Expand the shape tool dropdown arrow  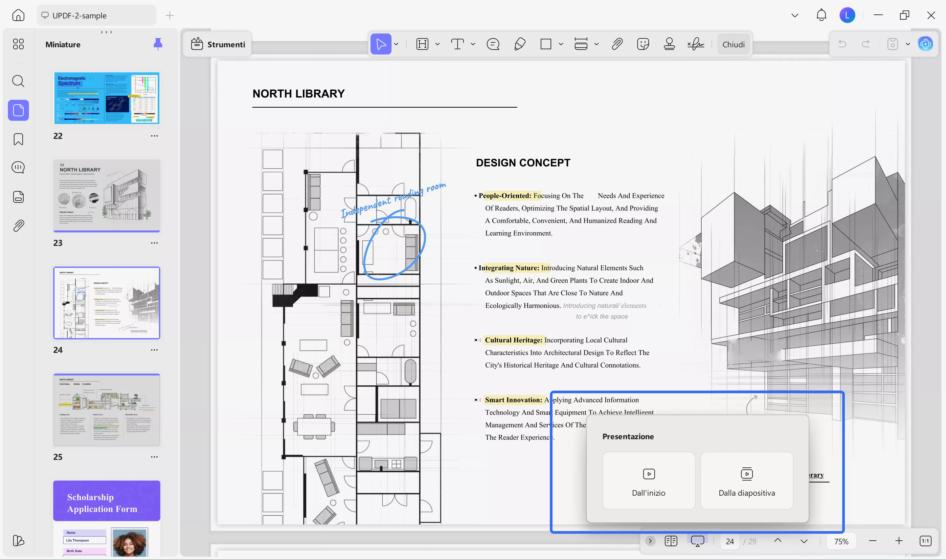[x=561, y=44]
